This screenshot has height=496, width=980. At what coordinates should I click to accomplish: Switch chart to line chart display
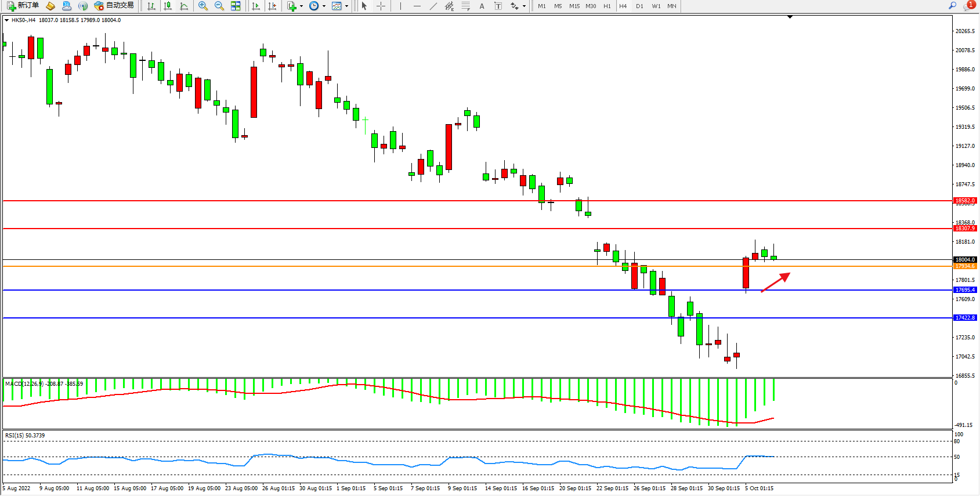pyautogui.click(x=184, y=6)
